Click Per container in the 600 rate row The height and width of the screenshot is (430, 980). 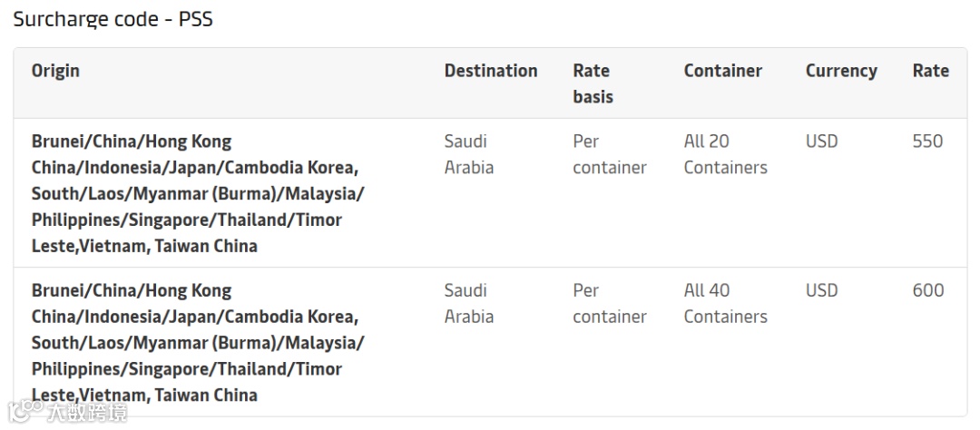pyautogui.click(x=609, y=303)
